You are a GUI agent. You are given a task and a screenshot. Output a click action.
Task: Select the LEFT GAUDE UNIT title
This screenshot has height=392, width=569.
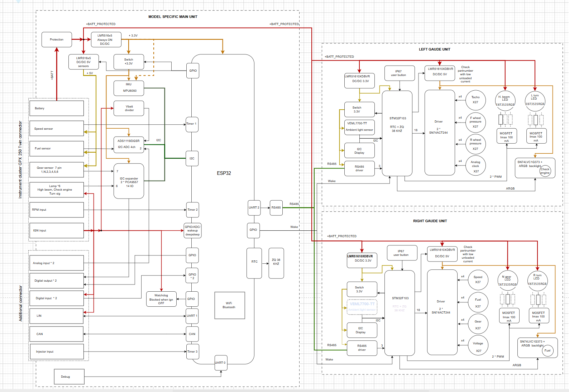tap(435, 49)
